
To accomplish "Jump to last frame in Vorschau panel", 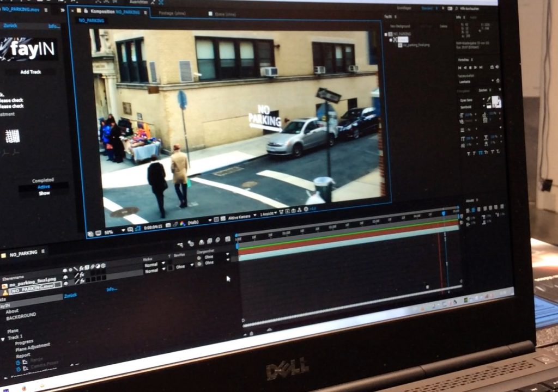I will [481, 67].
